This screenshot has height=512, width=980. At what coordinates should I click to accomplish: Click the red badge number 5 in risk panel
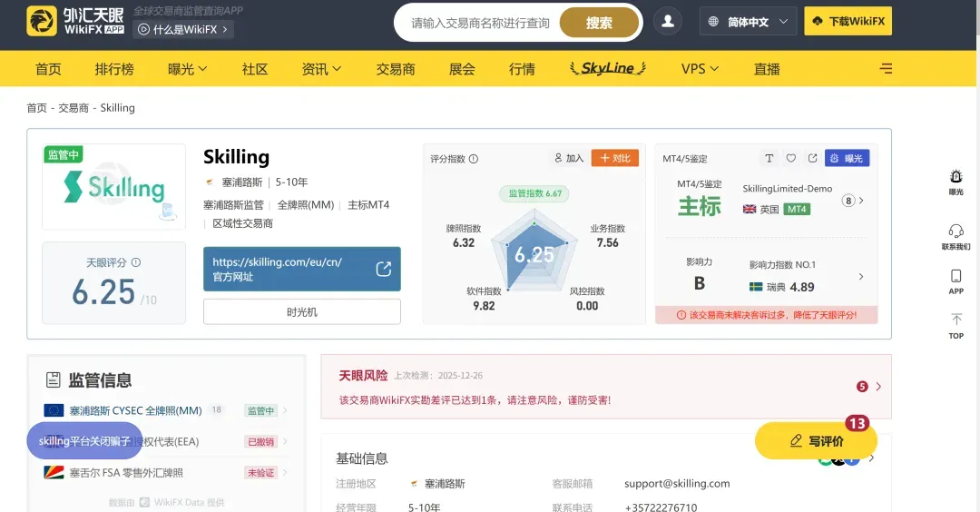pos(862,387)
